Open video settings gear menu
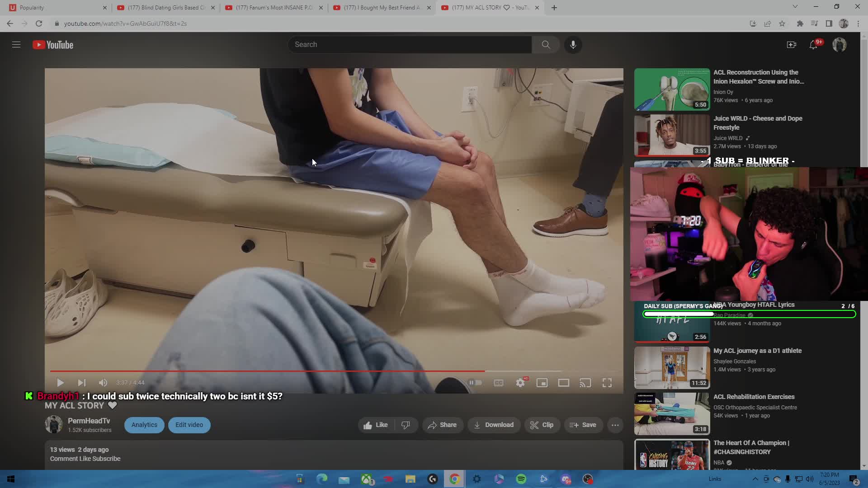The image size is (868, 488). pos(520,383)
